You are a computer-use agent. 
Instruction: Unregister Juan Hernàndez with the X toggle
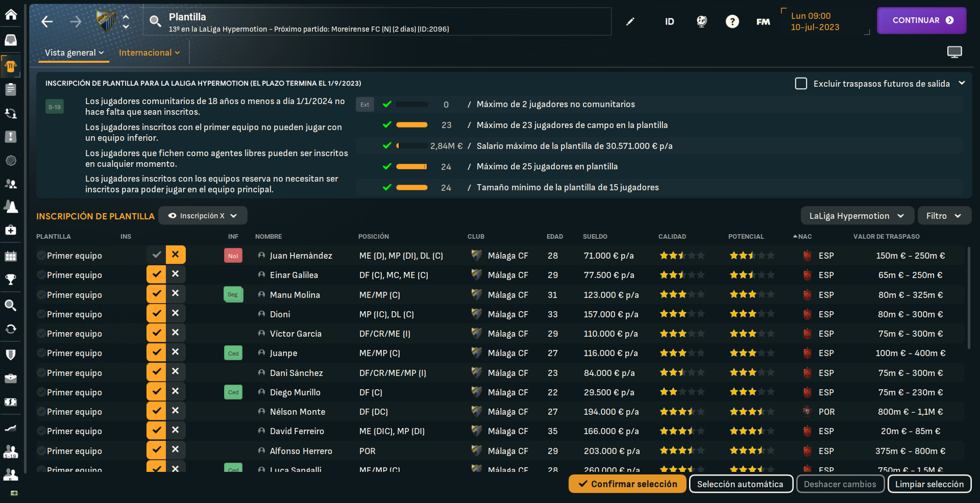click(176, 255)
